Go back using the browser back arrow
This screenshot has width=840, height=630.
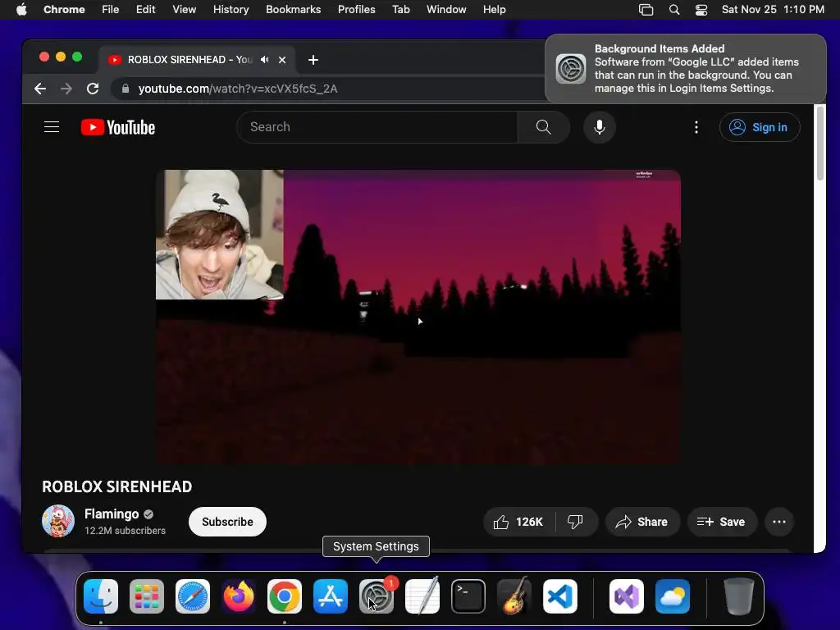click(40, 89)
